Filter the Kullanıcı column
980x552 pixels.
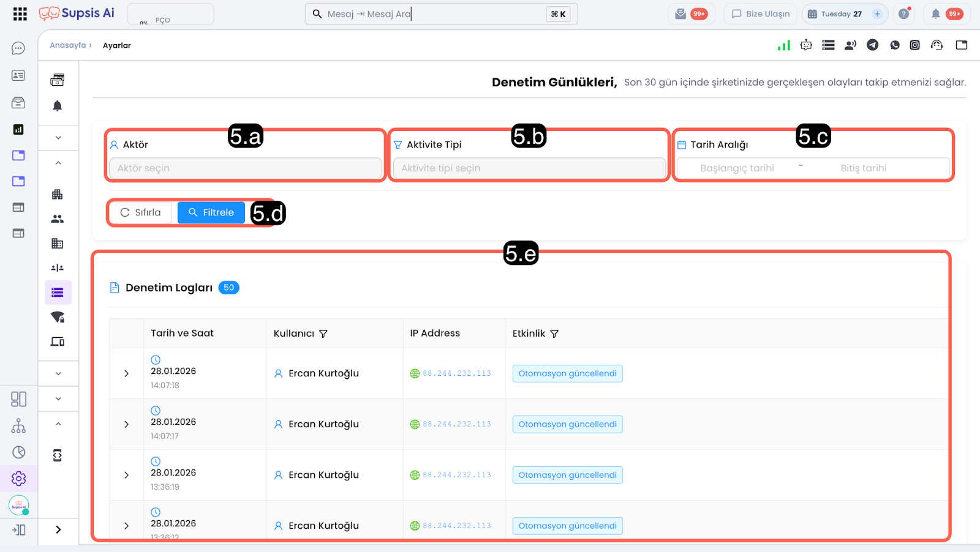[x=323, y=334]
